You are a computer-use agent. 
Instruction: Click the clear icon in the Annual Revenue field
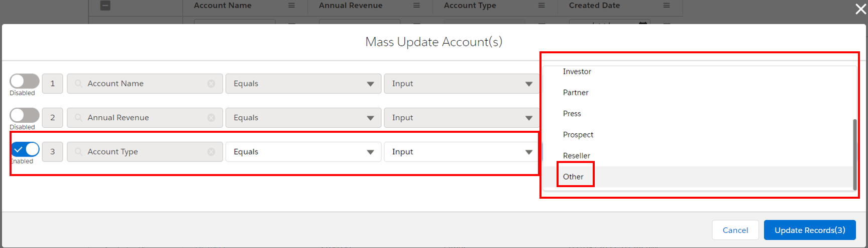coord(211,118)
